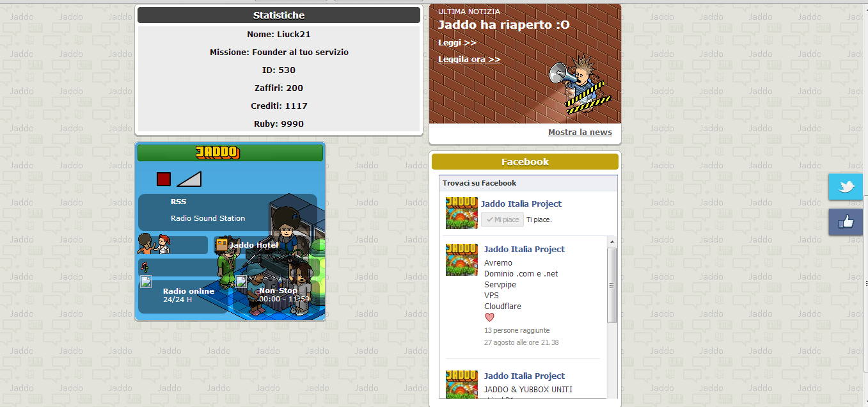Stop the radio with the red square
The width and height of the screenshot is (868, 407).
pyautogui.click(x=164, y=179)
